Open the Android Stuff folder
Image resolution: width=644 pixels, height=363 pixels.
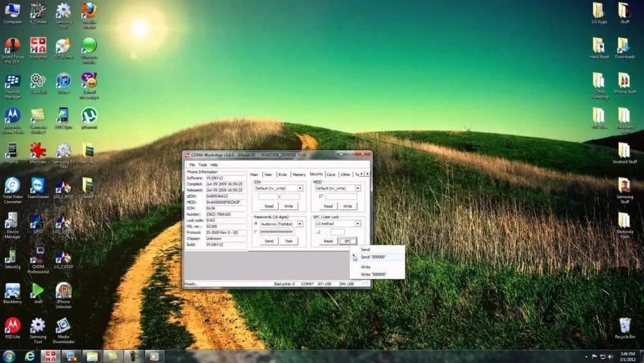coord(625,153)
